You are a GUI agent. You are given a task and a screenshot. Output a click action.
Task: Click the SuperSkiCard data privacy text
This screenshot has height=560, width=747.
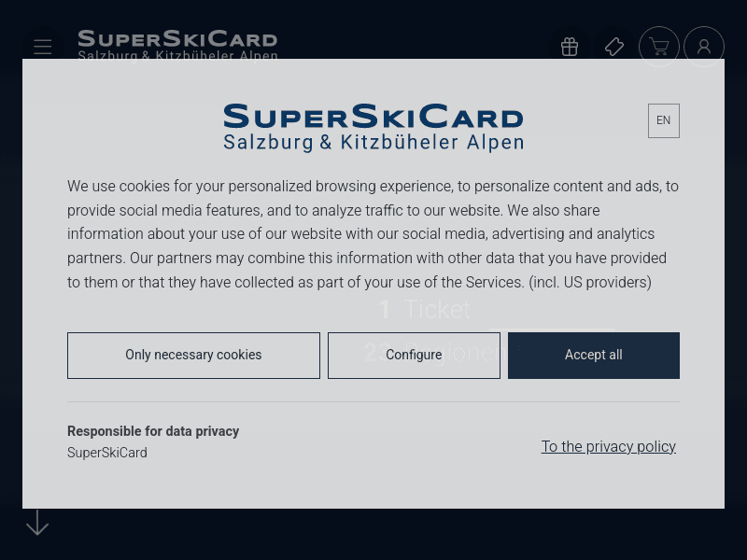(106, 453)
